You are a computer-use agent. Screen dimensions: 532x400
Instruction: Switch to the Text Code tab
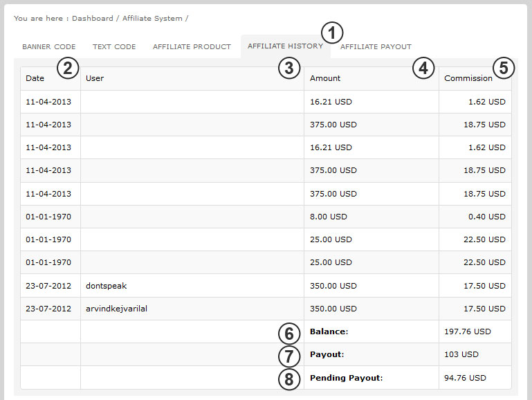pos(114,47)
